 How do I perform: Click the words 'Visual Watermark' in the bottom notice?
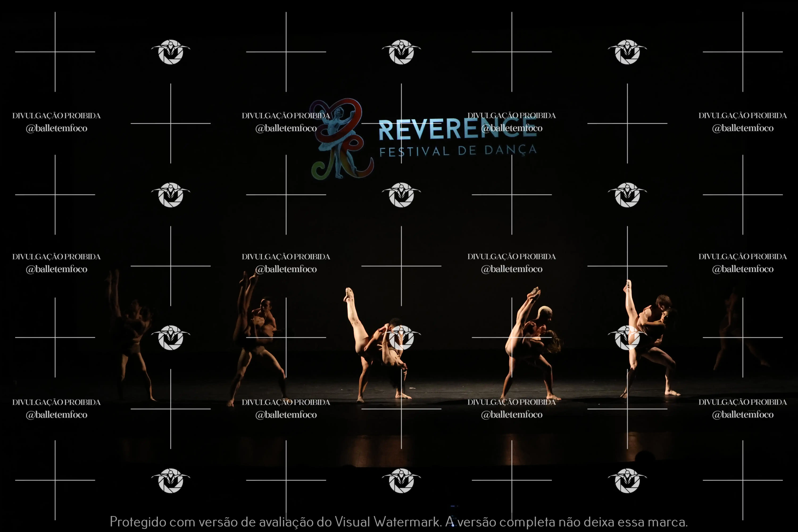point(387,522)
